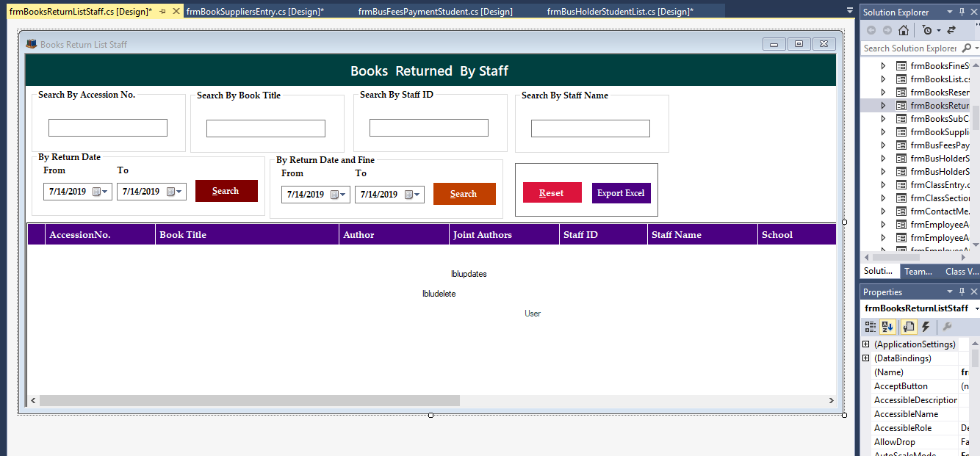Expand the frmBookSuppli tree node

click(883, 132)
